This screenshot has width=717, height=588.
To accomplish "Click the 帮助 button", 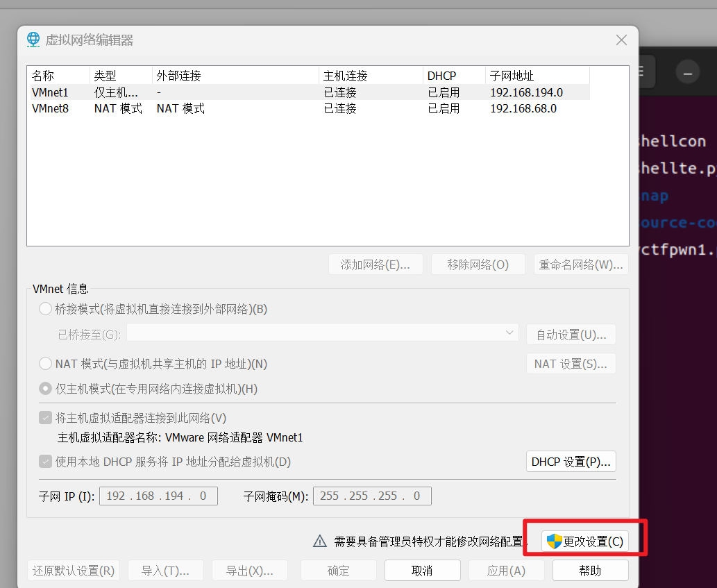I will point(590,570).
